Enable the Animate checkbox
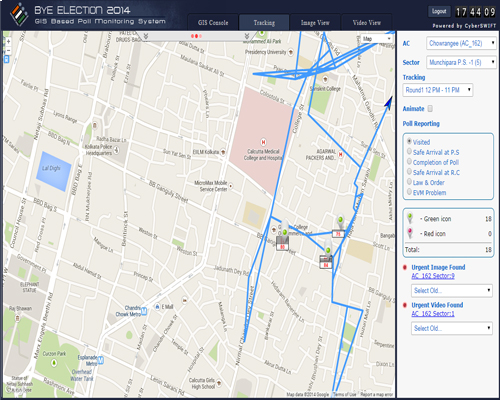 coord(430,109)
